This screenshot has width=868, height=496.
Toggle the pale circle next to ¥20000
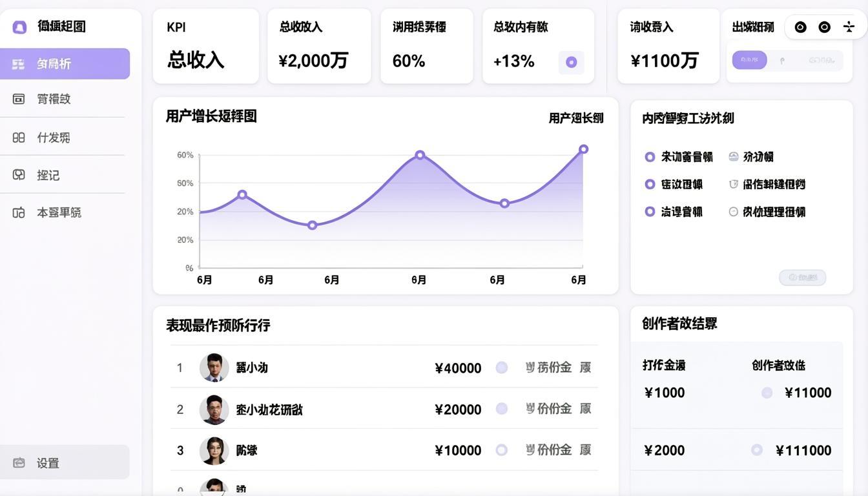click(502, 409)
